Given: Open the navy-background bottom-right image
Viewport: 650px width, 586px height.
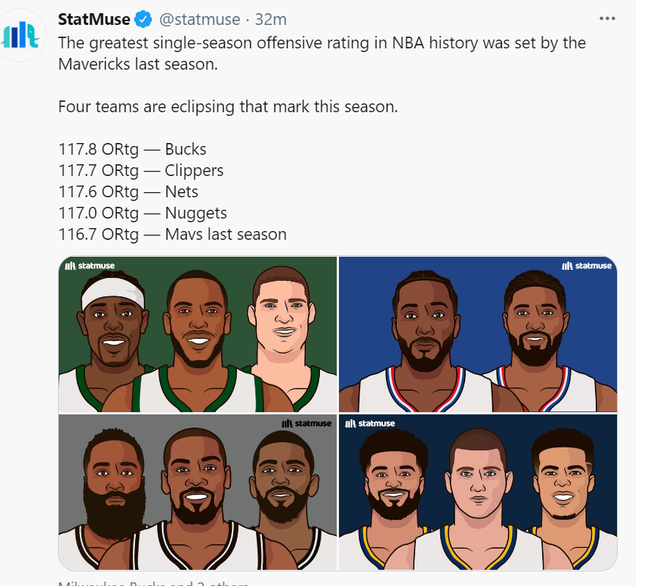Looking at the screenshot, I should 478,492.
